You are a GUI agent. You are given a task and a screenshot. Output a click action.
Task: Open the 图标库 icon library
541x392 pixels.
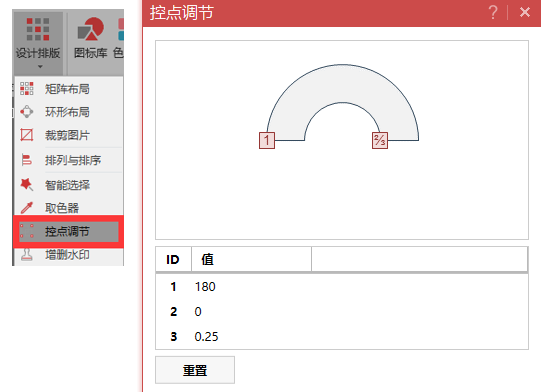pyautogui.click(x=91, y=38)
